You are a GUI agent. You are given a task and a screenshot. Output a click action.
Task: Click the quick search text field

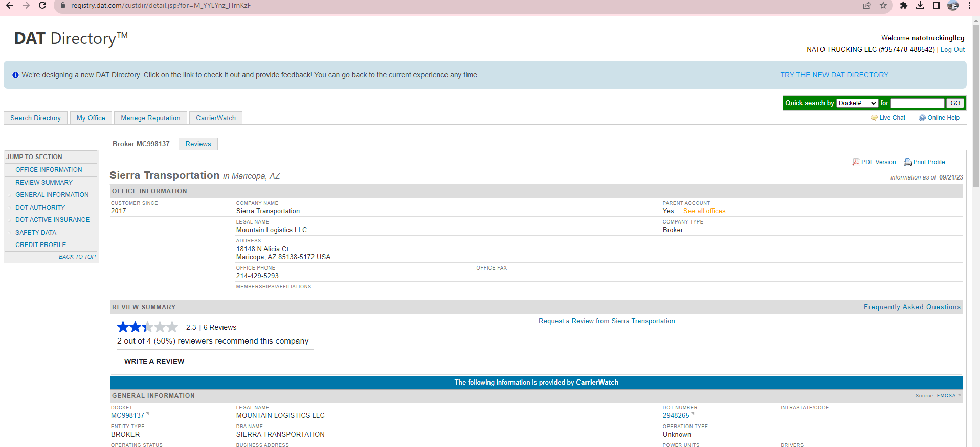pos(917,103)
